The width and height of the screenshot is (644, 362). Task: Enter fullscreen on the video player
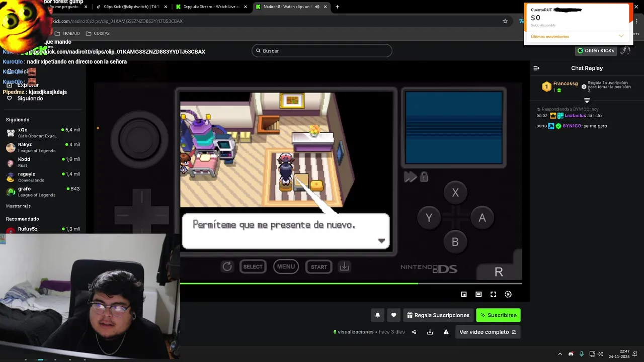[494, 294]
